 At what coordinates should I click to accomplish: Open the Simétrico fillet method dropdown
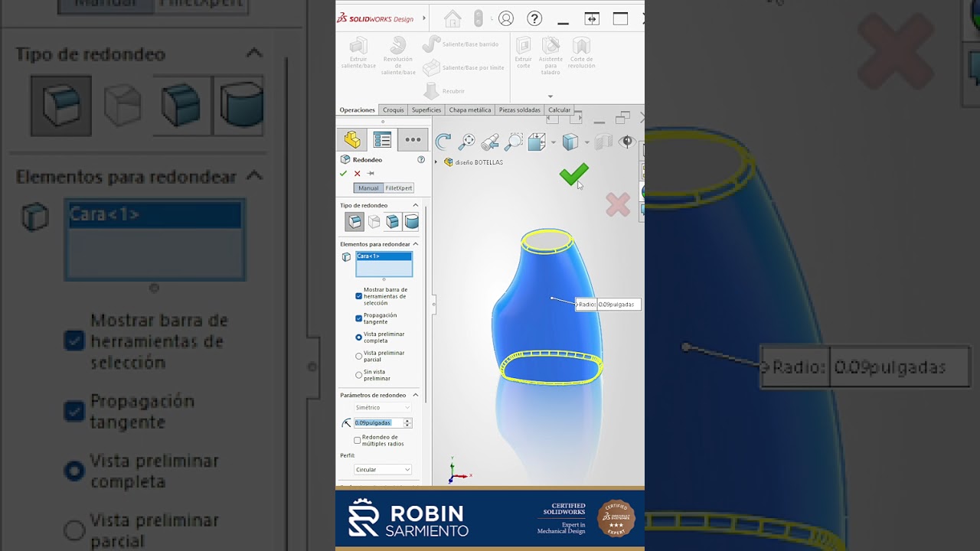point(383,408)
